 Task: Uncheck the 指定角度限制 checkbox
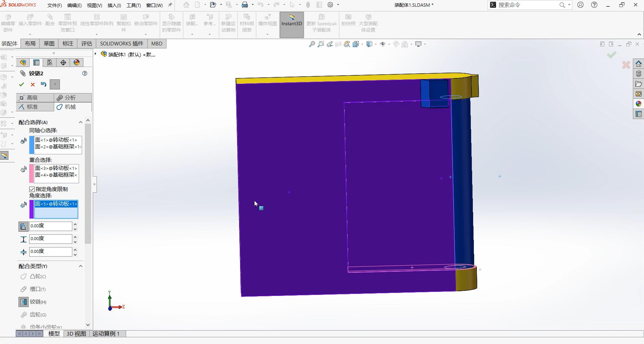point(32,189)
